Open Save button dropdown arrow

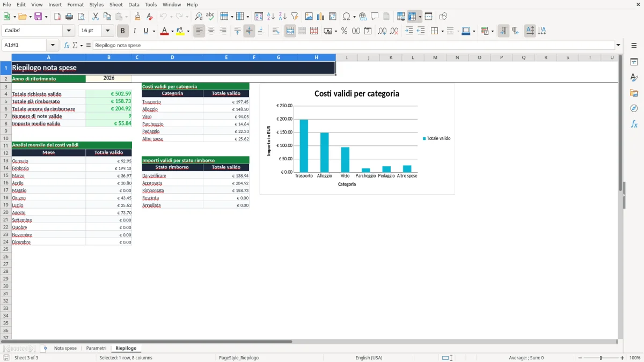coord(46,17)
